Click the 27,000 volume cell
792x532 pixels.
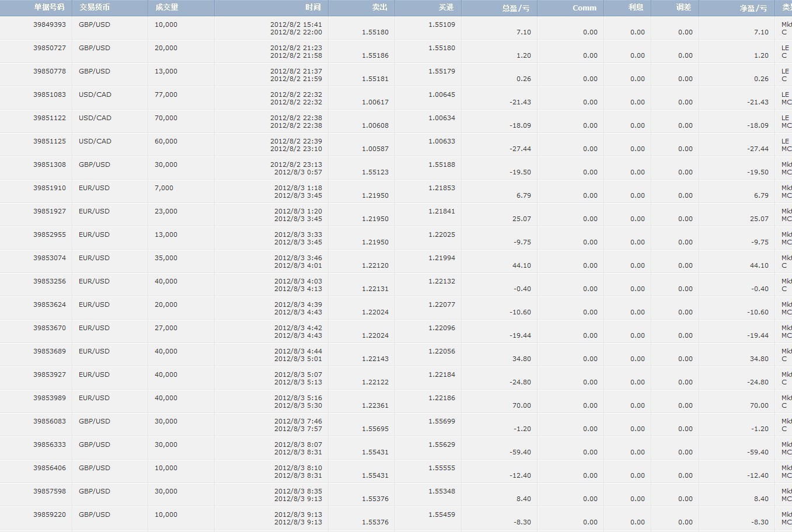[x=166, y=328]
